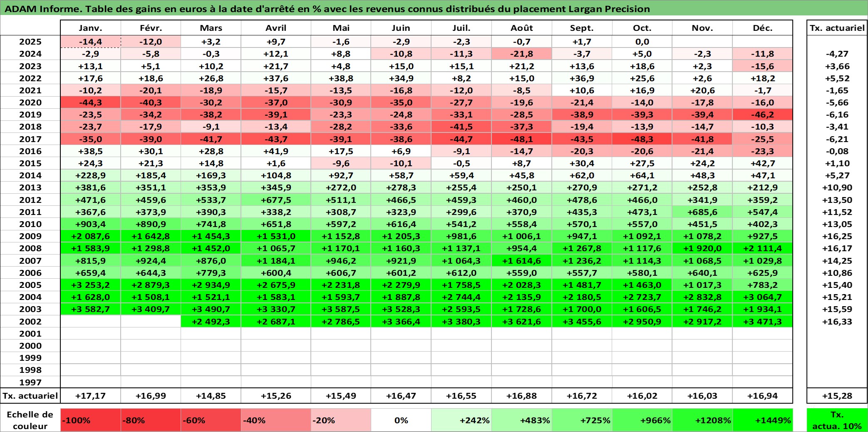
Task: Click the cell showing +228,9
Action: point(90,175)
